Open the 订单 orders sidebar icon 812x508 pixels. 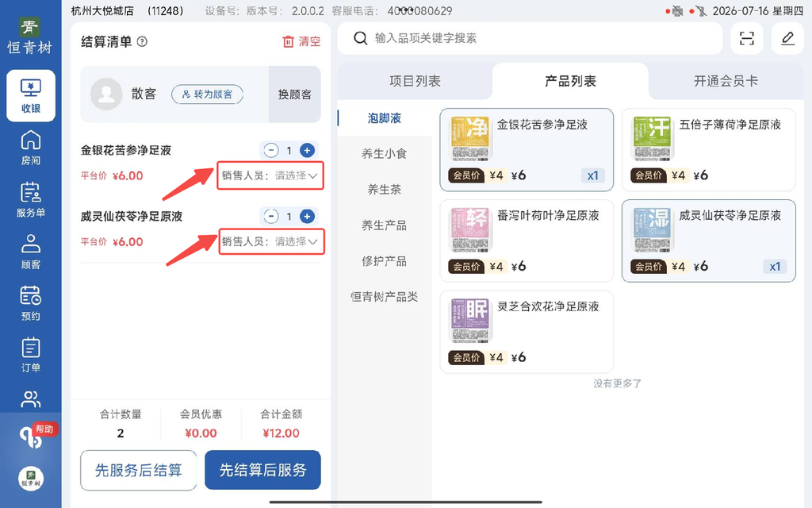(x=31, y=355)
